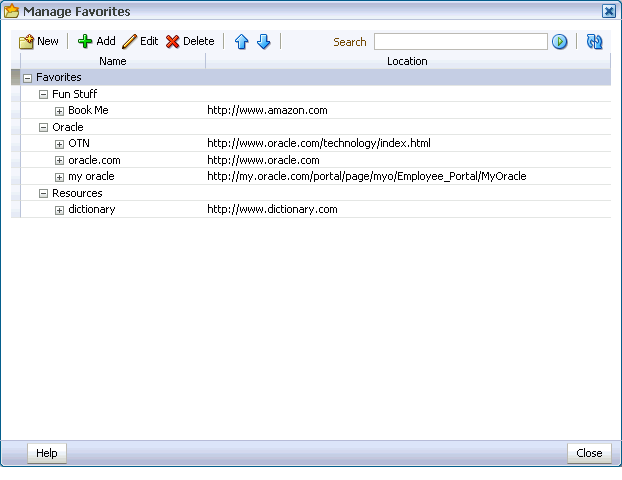
Task: Expand the OTN entry
Action: [59, 144]
